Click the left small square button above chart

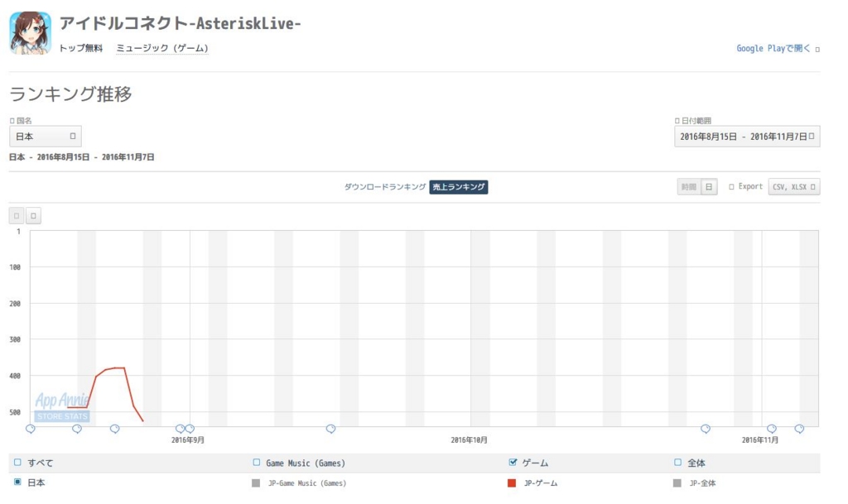(17, 215)
